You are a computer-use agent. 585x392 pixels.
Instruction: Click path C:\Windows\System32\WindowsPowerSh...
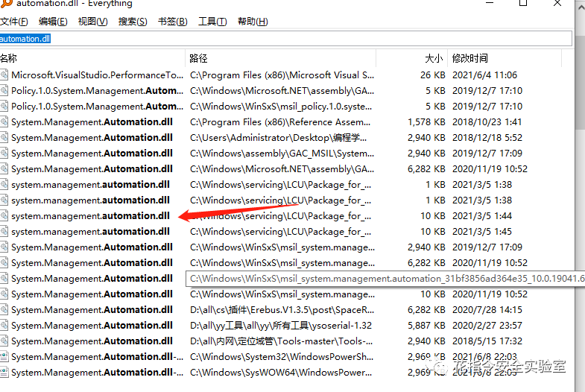(x=282, y=357)
